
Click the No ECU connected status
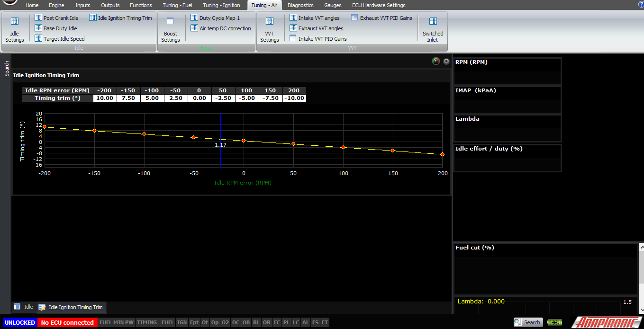point(67,322)
